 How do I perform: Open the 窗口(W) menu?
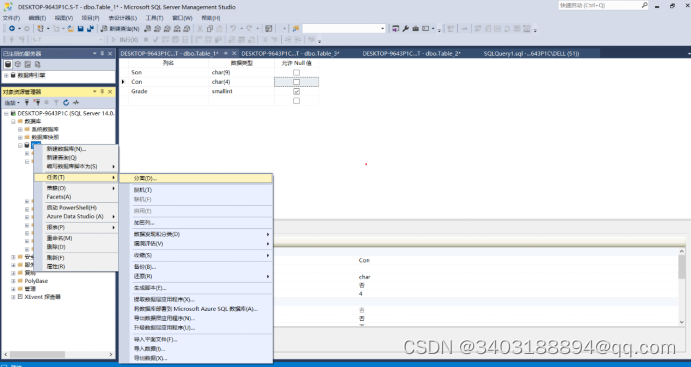coord(182,18)
